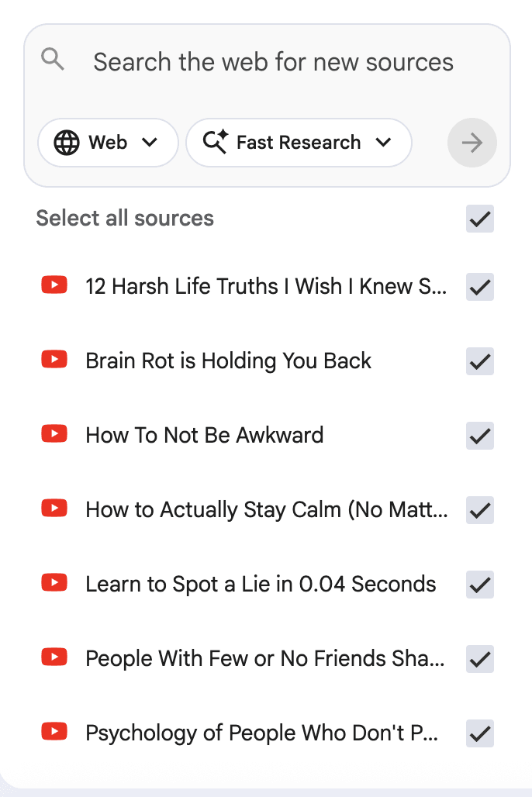The width and height of the screenshot is (532, 797).
Task: Expand the Fast Research mode dropdown
Action: pyautogui.click(x=299, y=143)
